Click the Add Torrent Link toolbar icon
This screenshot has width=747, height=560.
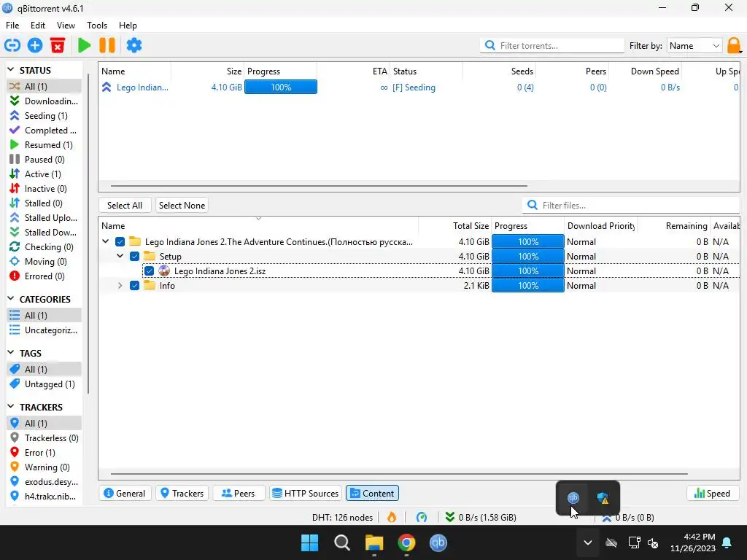click(12, 46)
